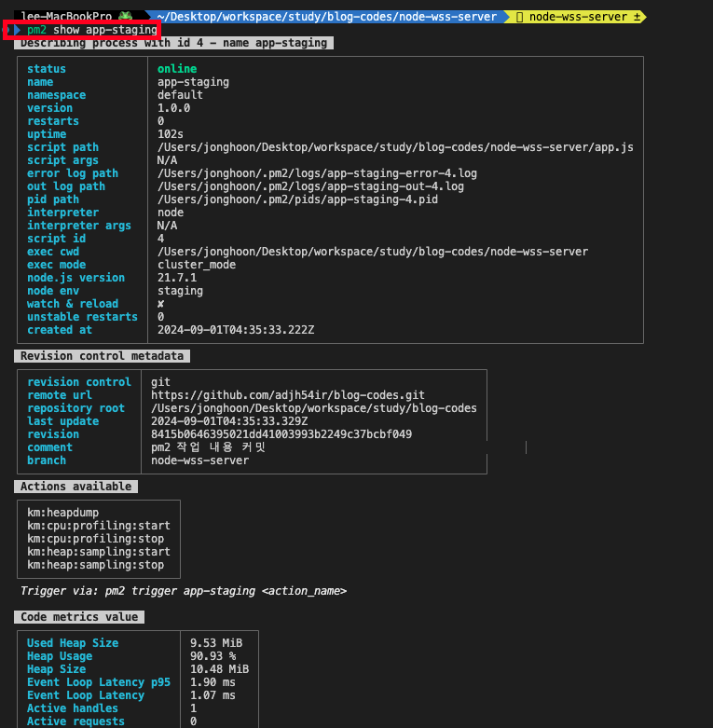Image resolution: width=713 pixels, height=728 pixels.
Task: Click the prompt path ~/Desktop/workspace/study/blog-codes/node-wss-server
Action: (327, 17)
